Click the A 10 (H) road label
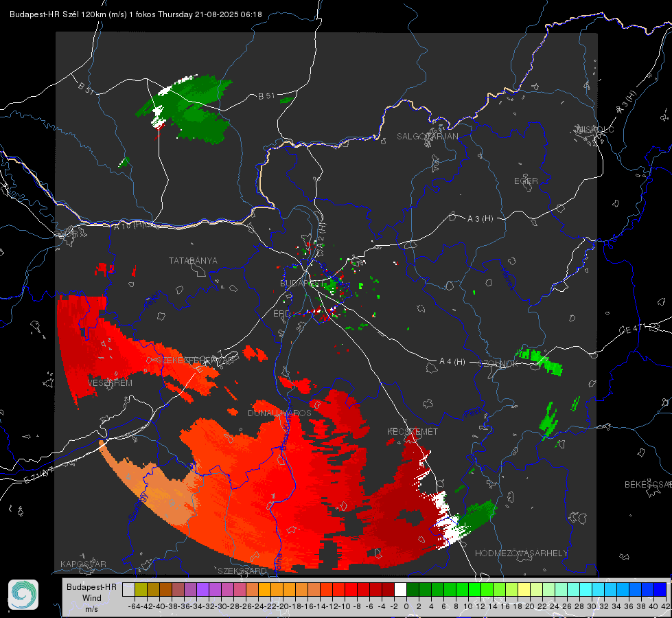 point(128,225)
